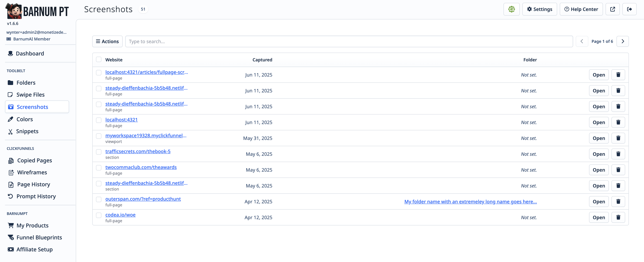Select the localhost:4321 row checkbox
Viewport: 644px width, 262px height.
pos(99,120)
